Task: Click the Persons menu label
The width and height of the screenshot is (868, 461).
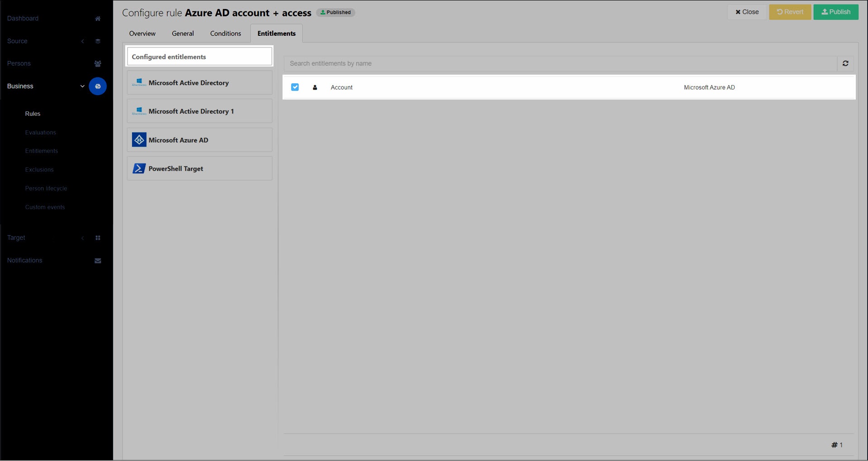Action: (x=19, y=64)
